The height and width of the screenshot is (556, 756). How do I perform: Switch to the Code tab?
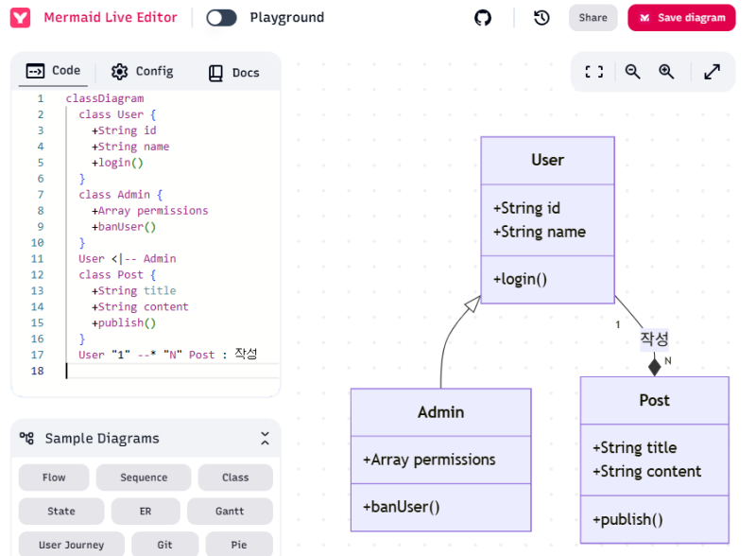[x=53, y=71]
